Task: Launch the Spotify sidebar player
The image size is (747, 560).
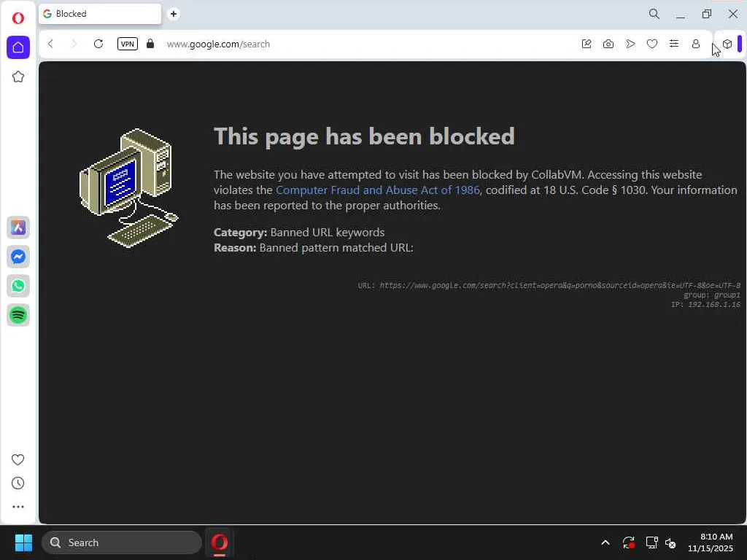Action: click(x=18, y=315)
